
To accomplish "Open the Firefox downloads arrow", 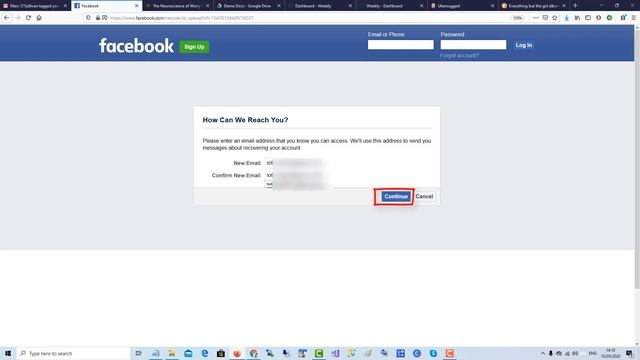I will coord(567,18).
